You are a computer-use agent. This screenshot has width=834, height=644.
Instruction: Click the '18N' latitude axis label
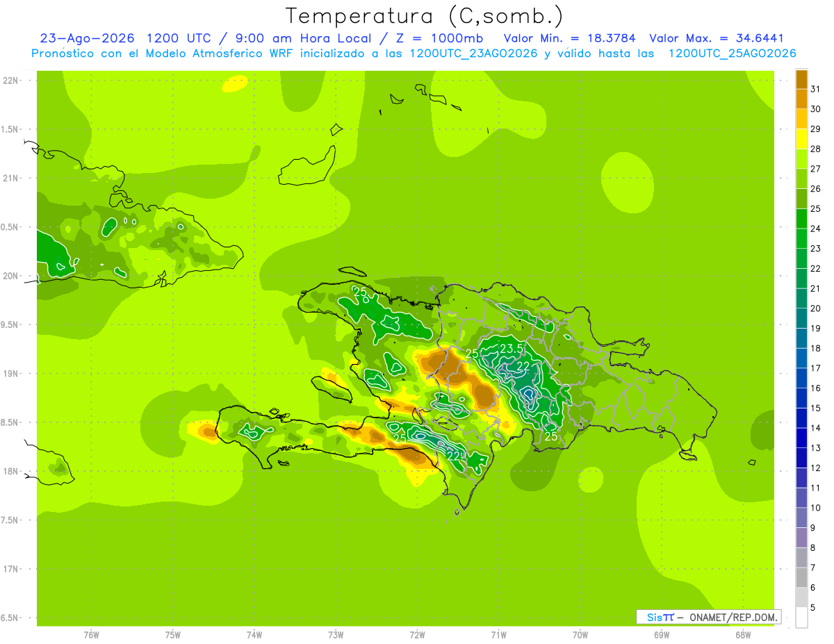[x=10, y=471]
